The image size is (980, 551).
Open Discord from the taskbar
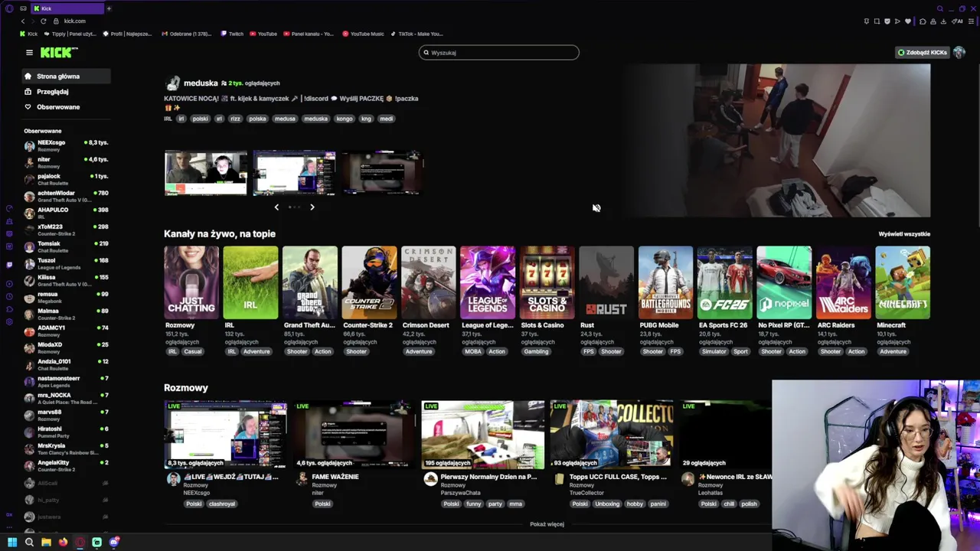coord(114,542)
